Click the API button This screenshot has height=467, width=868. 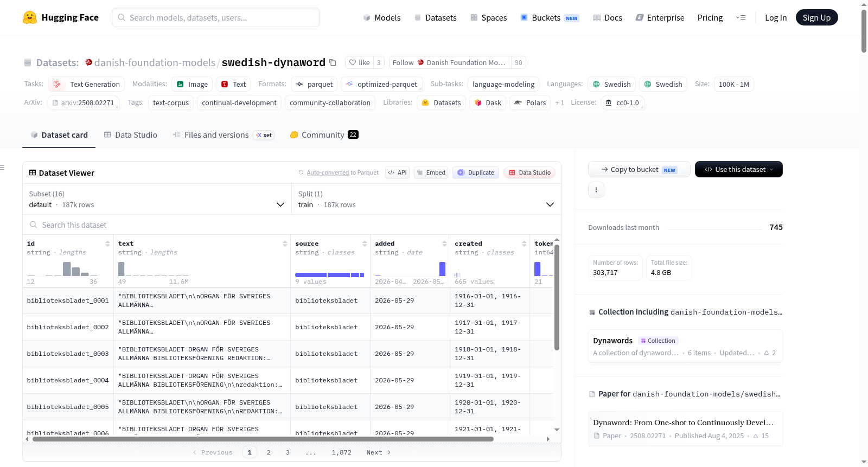[397, 172]
